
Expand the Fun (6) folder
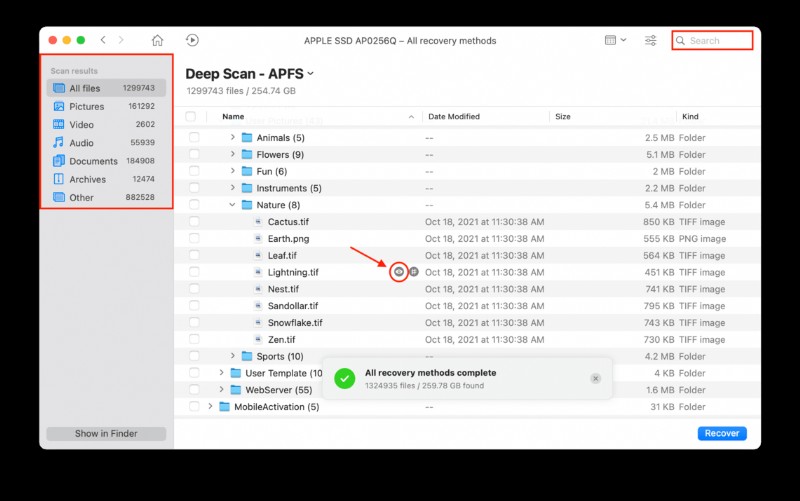232,171
